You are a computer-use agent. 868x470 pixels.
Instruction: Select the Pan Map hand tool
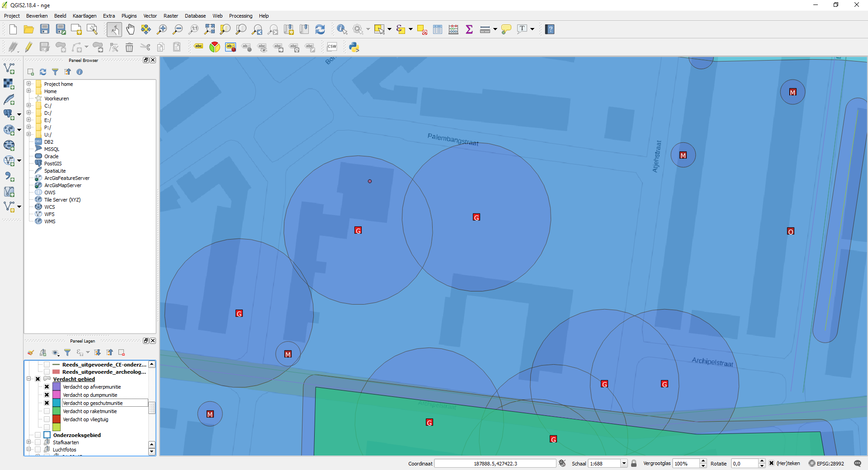(x=130, y=29)
